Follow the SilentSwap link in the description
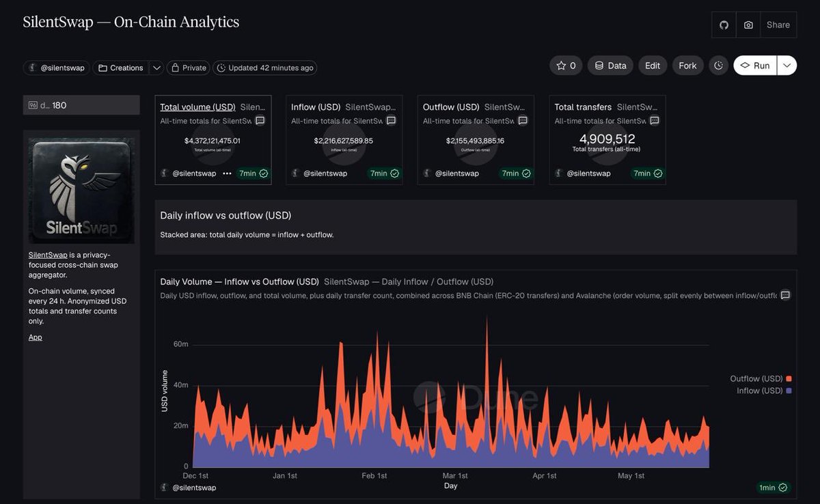 [48, 255]
